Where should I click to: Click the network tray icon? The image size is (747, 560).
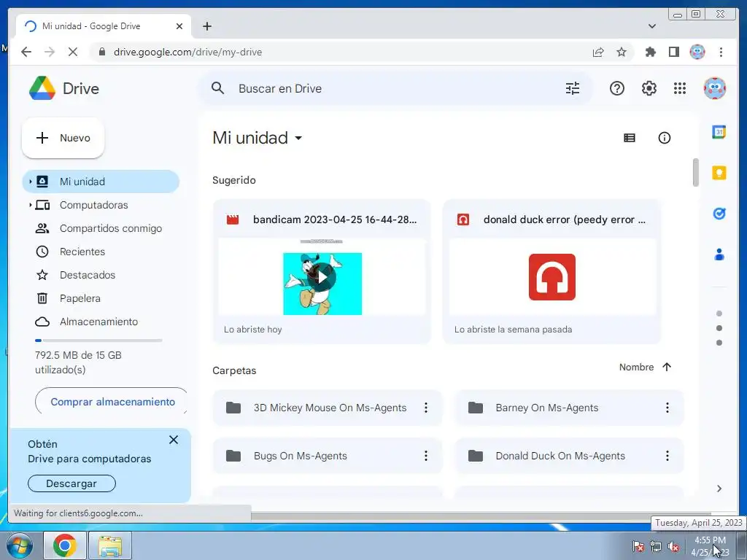point(656,547)
